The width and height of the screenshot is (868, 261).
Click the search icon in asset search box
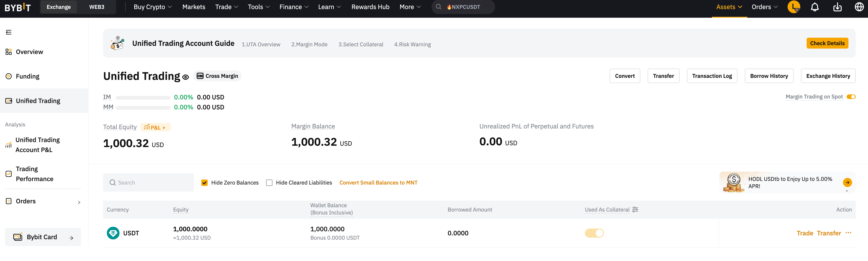point(113,183)
